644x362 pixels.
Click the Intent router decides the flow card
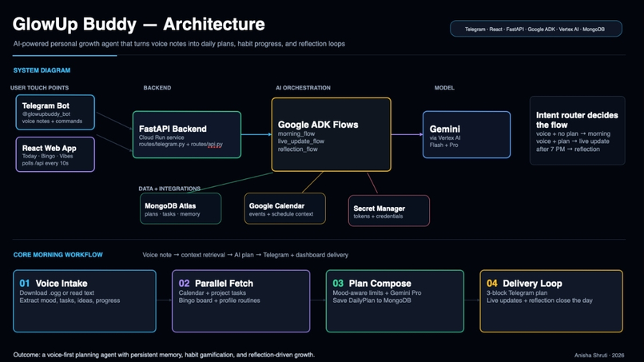tap(577, 131)
